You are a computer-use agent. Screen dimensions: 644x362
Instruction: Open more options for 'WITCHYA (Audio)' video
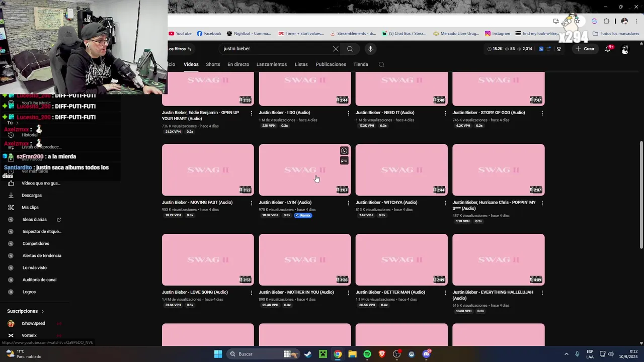click(445, 203)
